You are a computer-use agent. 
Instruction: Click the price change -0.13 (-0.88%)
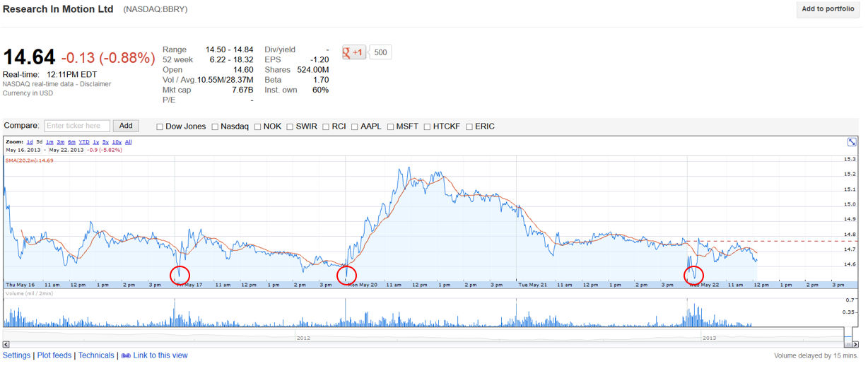pos(108,58)
